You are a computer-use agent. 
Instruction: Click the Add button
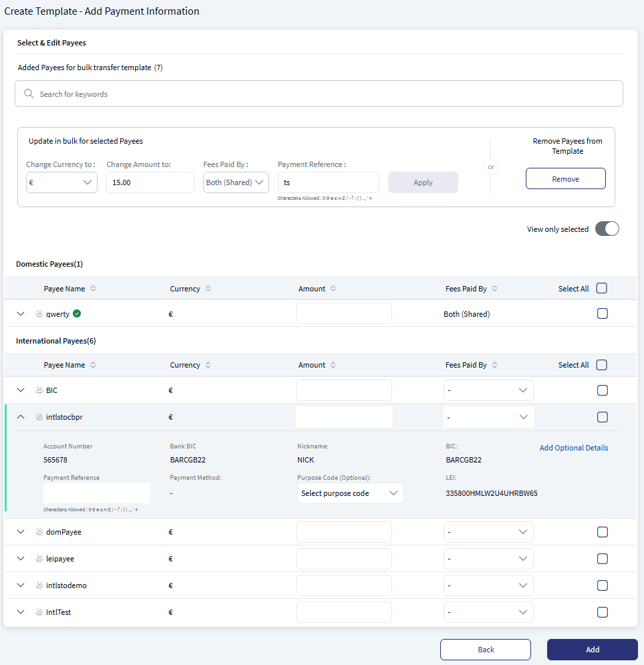[593, 650]
